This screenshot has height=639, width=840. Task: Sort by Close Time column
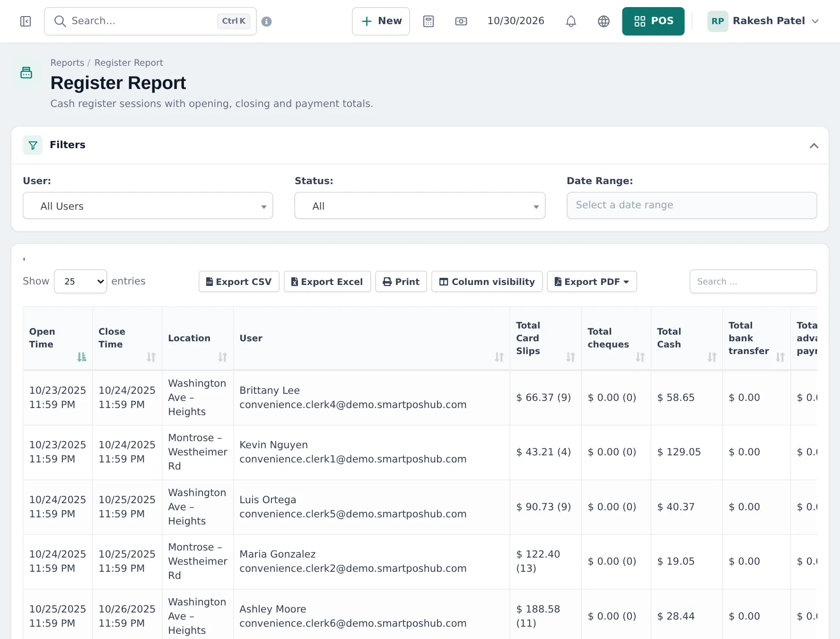point(127,338)
